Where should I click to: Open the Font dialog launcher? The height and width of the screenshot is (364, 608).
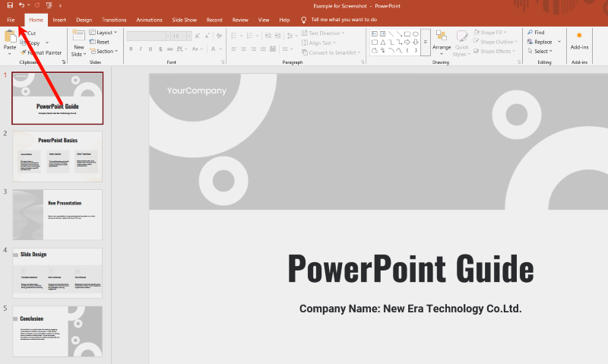point(223,62)
